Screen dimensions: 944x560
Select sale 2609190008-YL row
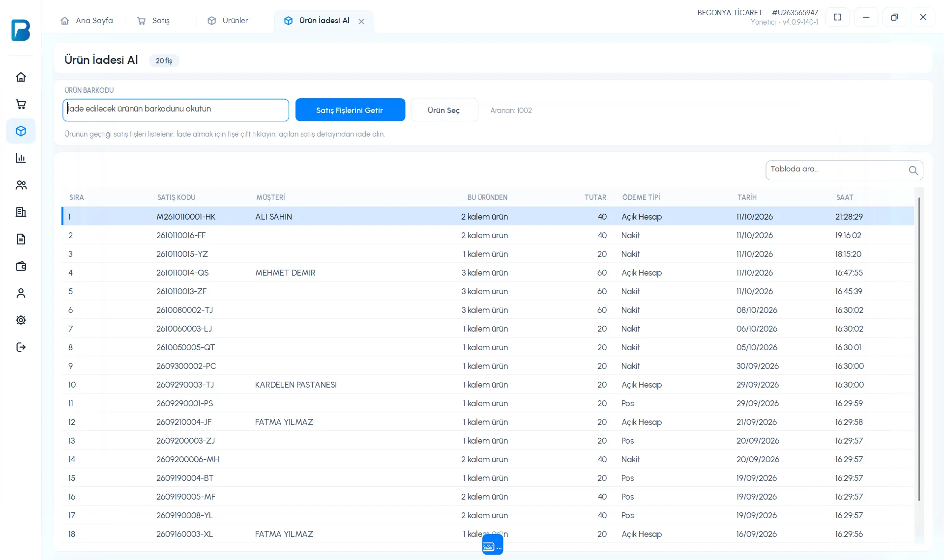(488, 515)
